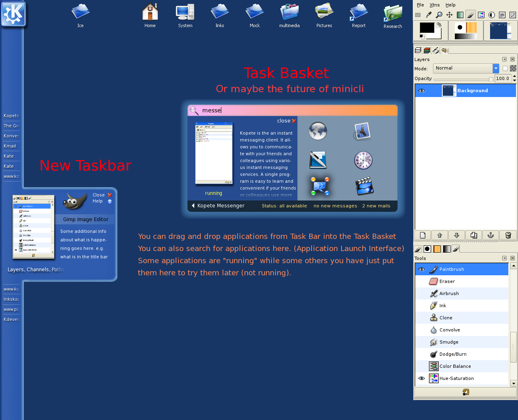Toggle Hue-Saturation visibility eye in Tools list
The image size is (518, 420).
[422, 378]
